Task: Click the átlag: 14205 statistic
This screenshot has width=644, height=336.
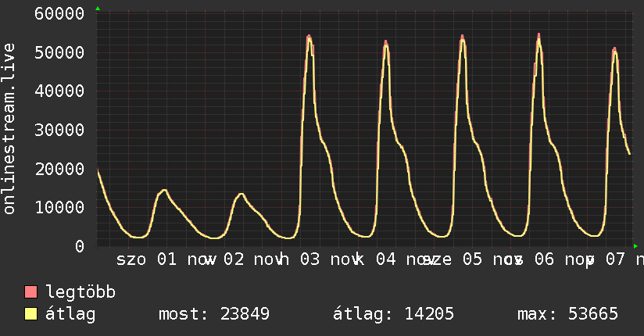Action: 393,314
